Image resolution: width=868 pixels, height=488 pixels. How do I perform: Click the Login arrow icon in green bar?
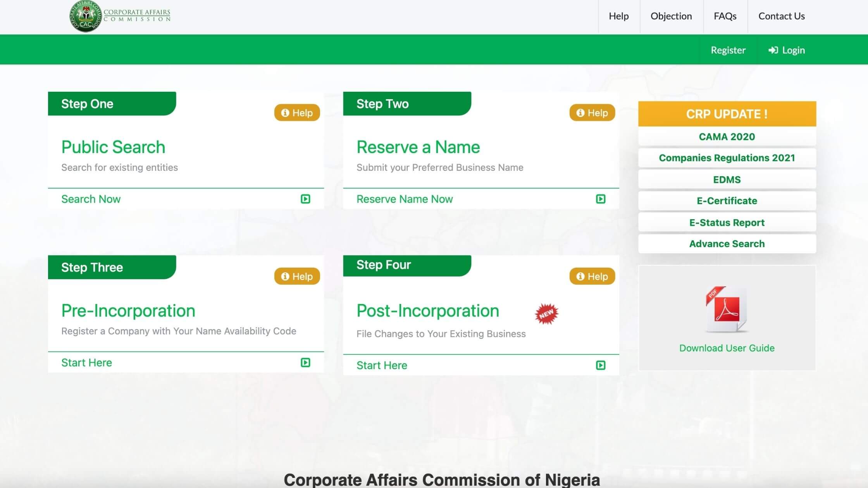(x=773, y=50)
